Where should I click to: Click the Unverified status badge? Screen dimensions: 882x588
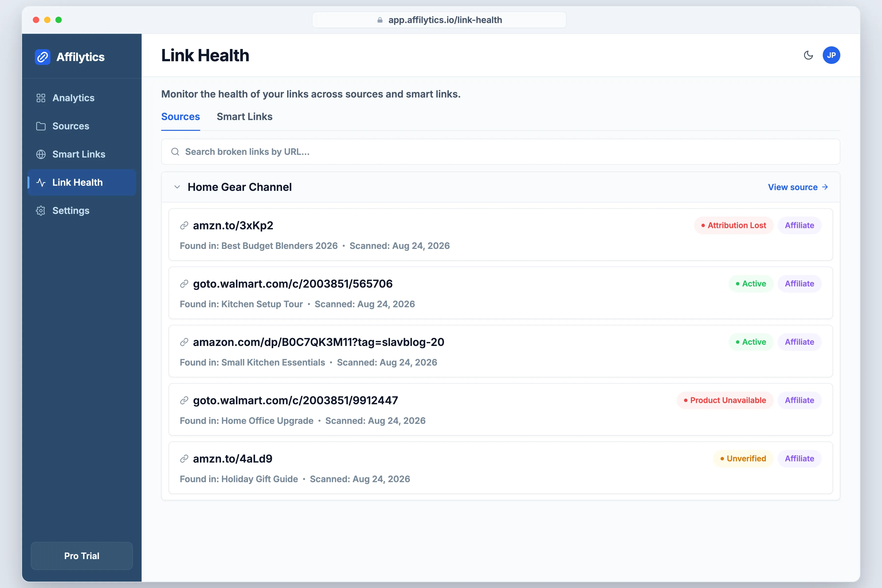click(x=743, y=459)
